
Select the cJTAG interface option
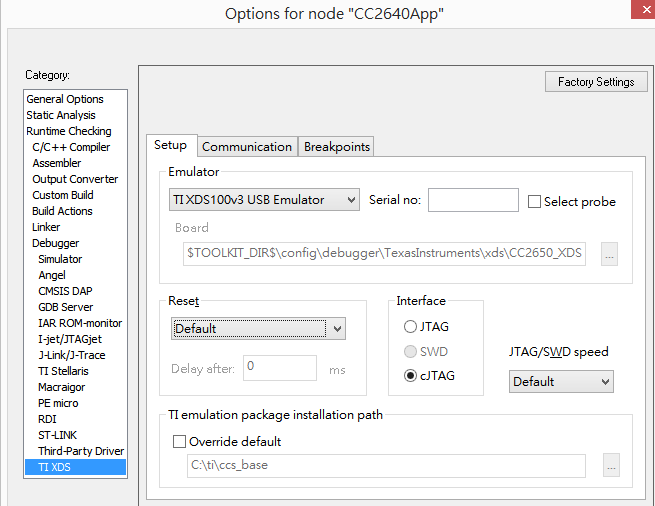tap(411, 376)
